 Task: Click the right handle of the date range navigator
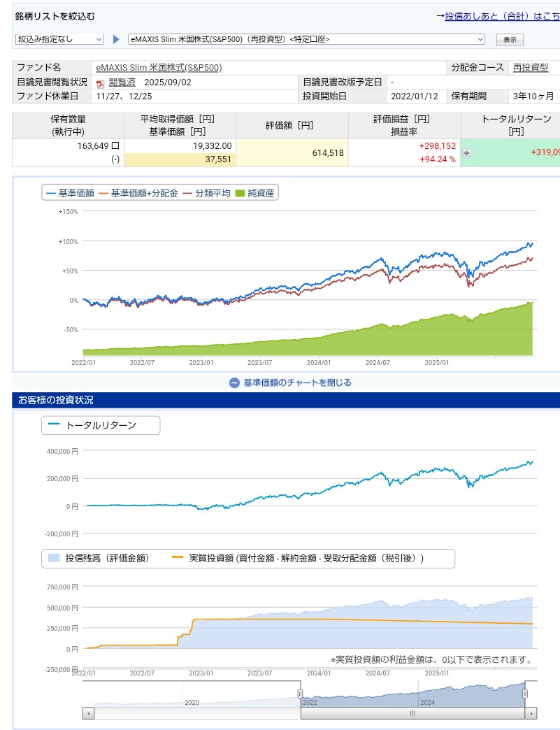pos(525,694)
